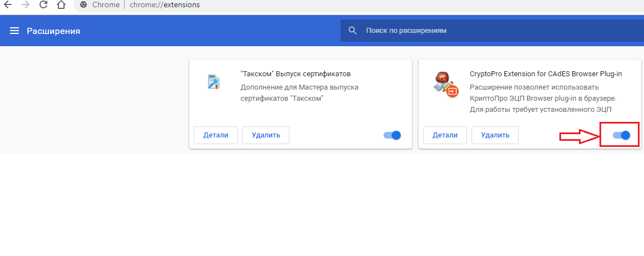The height and width of the screenshot is (256, 644).
Task: Click the Такском description text Дополнение для Мастера
Action: click(299, 93)
